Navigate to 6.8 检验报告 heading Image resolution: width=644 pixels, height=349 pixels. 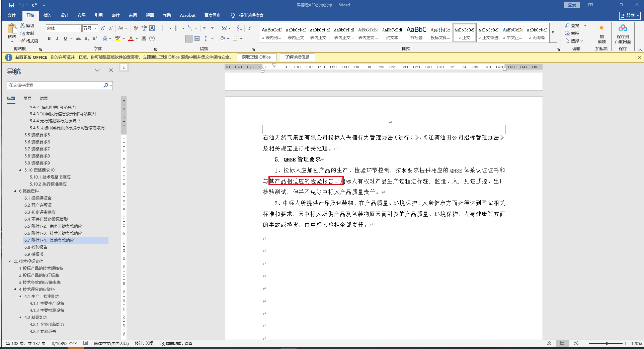(36, 247)
